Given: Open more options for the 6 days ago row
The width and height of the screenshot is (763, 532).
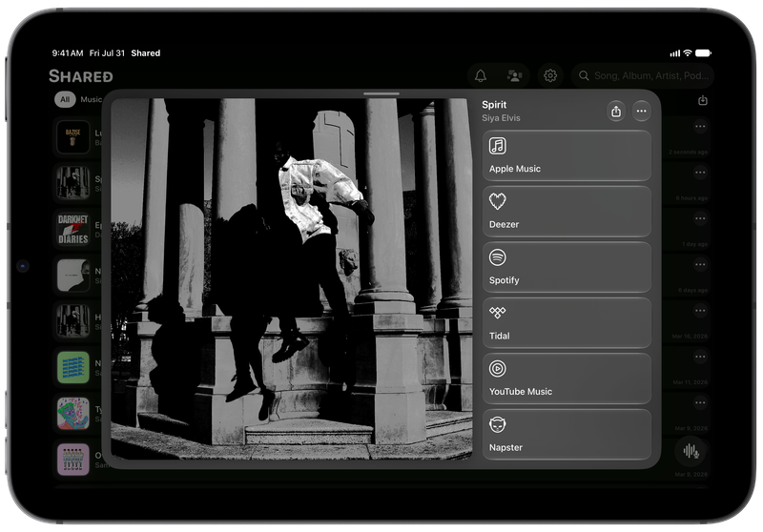Looking at the screenshot, I should [x=700, y=264].
